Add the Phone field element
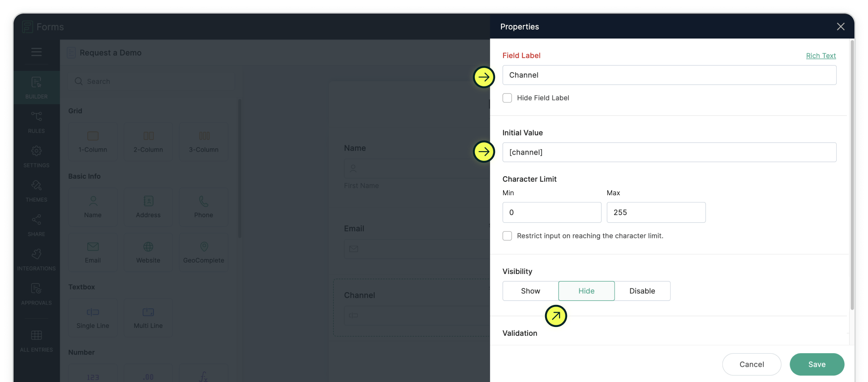The image size is (868, 382). [x=204, y=207]
